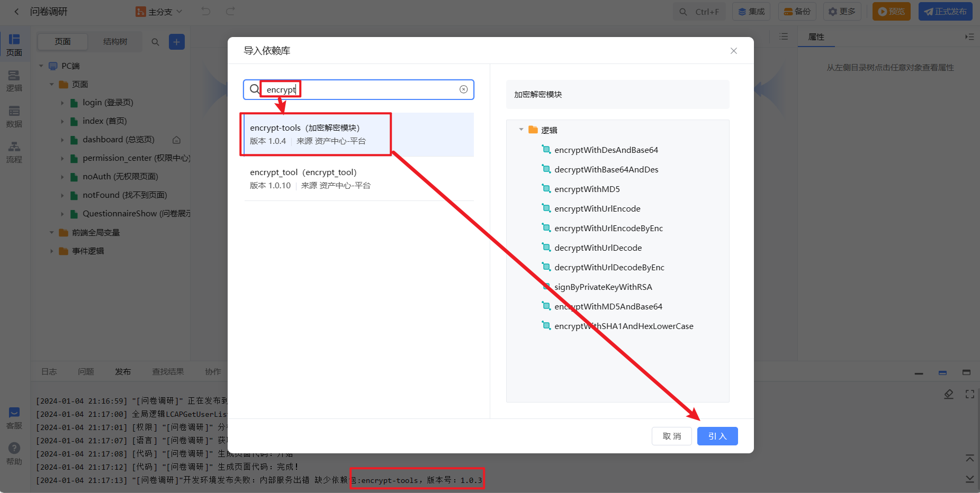
Task: Switch to the 发布 tab
Action: pyautogui.click(x=123, y=372)
